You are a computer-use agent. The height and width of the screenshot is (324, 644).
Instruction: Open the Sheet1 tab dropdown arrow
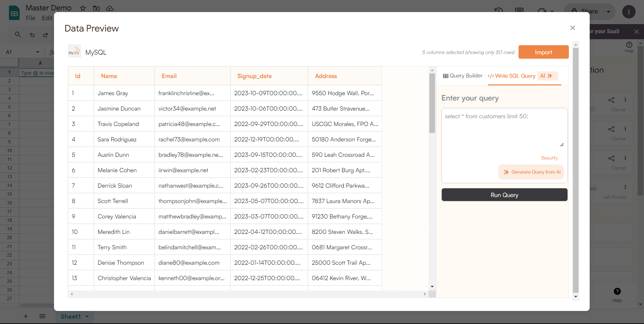pos(87,317)
